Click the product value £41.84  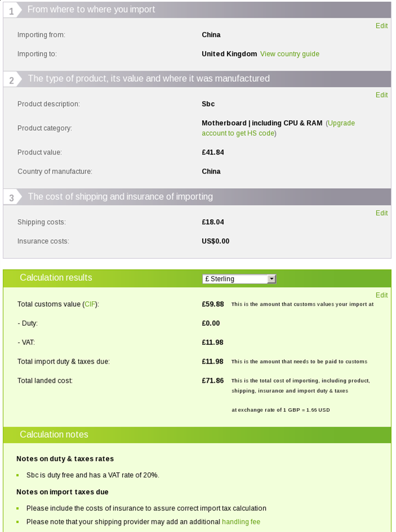213,152
